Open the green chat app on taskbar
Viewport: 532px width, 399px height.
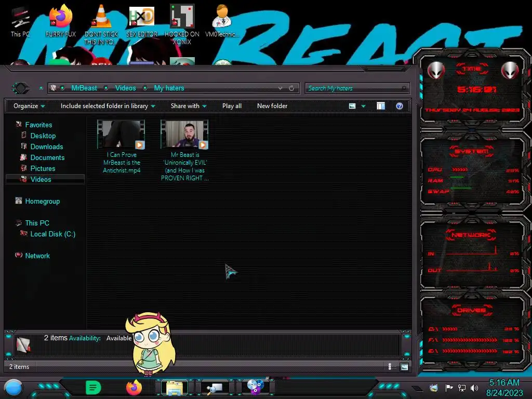tap(94, 388)
